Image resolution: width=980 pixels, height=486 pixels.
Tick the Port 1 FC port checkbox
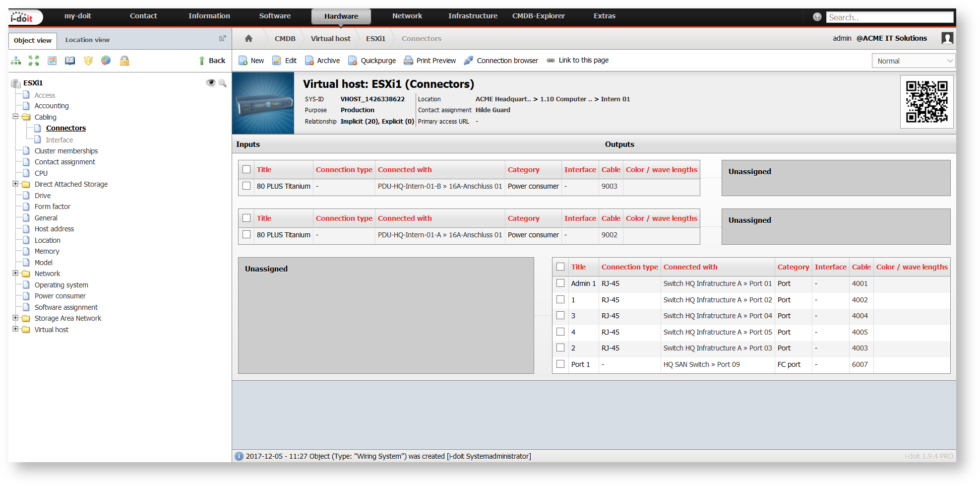pyautogui.click(x=560, y=364)
